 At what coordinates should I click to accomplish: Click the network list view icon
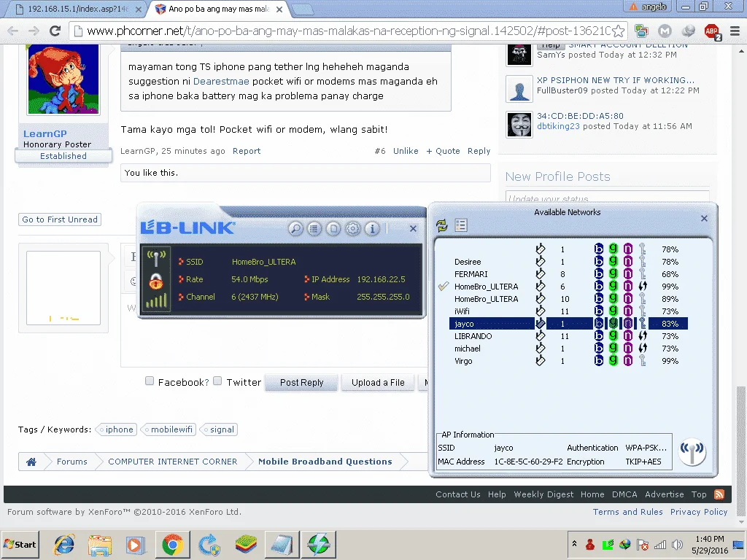point(461,225)
